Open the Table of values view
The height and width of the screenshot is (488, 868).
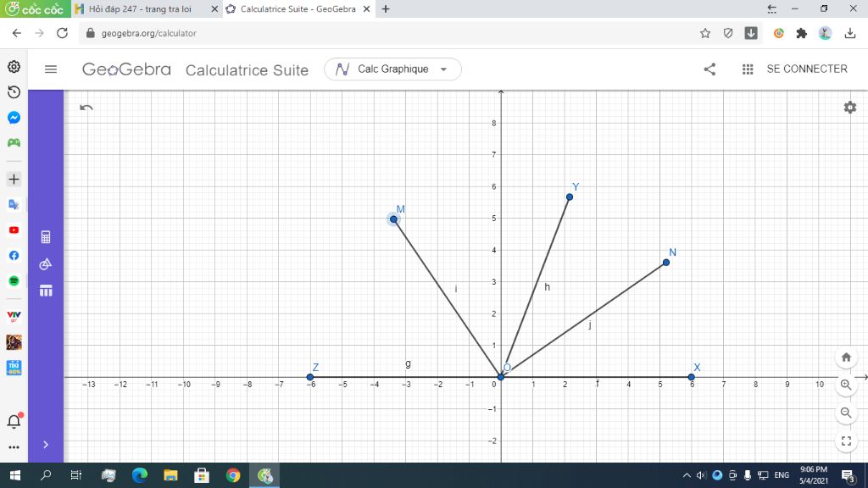46,291
